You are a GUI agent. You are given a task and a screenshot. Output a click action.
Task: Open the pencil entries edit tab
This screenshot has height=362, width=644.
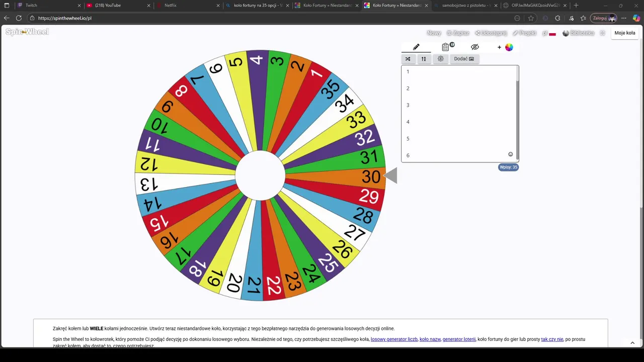(416, 47)
